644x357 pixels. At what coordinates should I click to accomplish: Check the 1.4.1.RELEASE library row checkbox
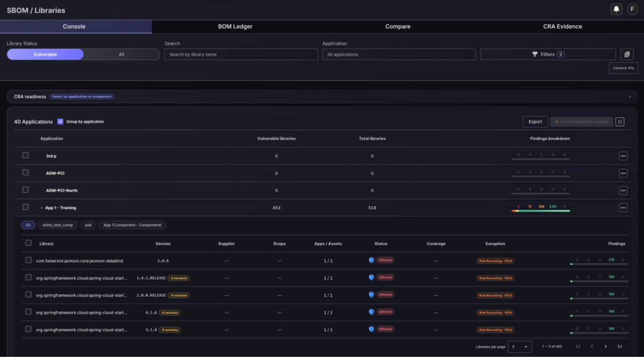tap(28, 277)
